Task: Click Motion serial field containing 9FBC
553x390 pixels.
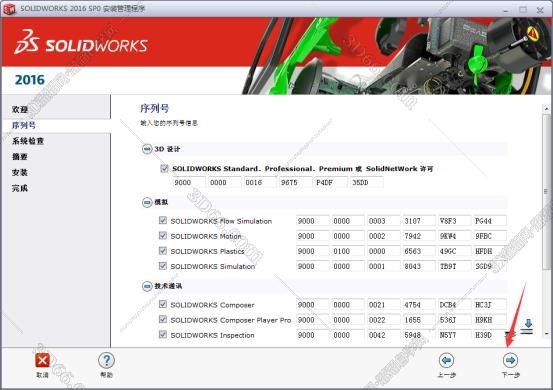Action: pyautogui.click(x=490, y=236)
